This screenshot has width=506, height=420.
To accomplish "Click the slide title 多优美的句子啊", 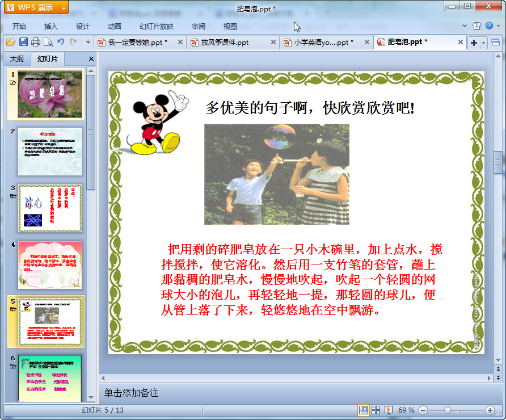I will [x=310, y=108].
